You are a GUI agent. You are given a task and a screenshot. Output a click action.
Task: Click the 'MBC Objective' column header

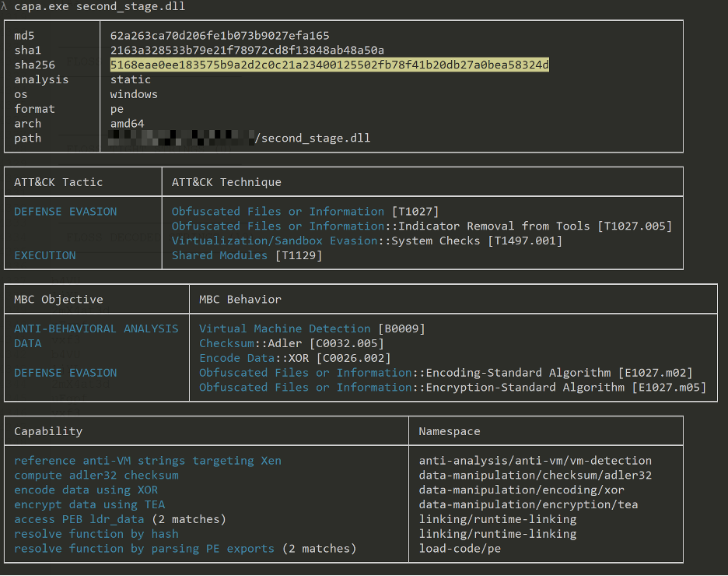[58, 299]
